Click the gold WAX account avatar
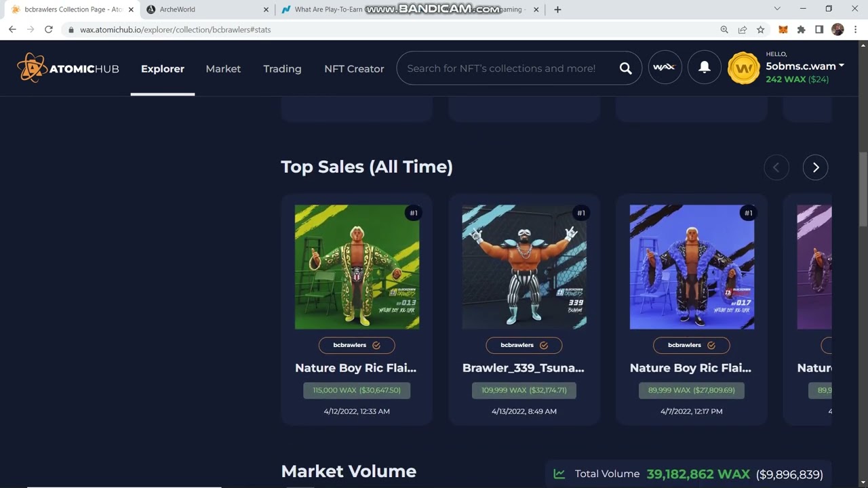The width and height of the screenshot is (868, 488). 744,68
